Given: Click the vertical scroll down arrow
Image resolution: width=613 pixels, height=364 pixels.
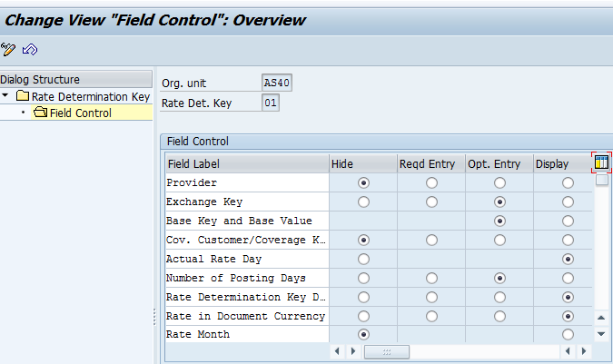Looking at the screenshot, I should click(601, 334).
